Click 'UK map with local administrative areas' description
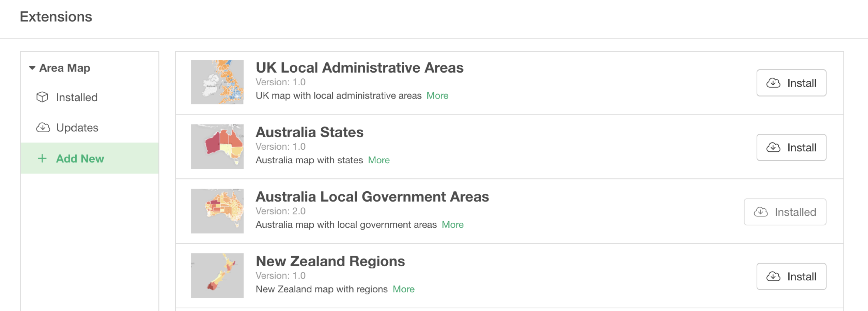 [x=339, y=95]
